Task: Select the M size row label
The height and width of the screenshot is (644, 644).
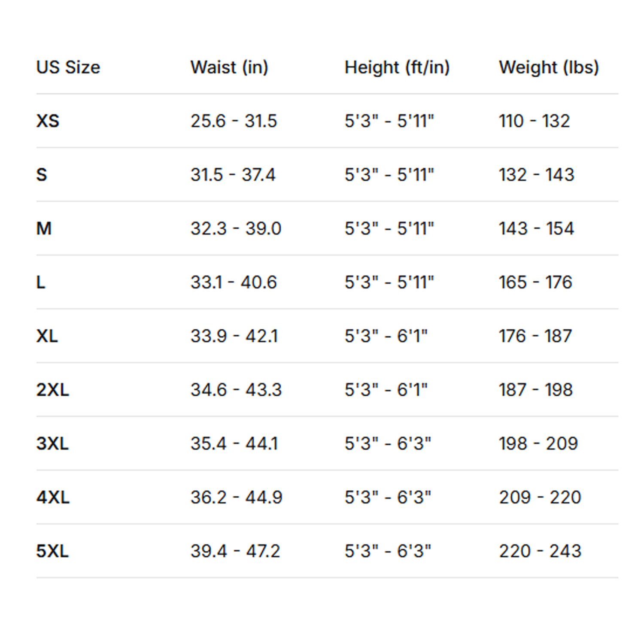Action: 44,228
